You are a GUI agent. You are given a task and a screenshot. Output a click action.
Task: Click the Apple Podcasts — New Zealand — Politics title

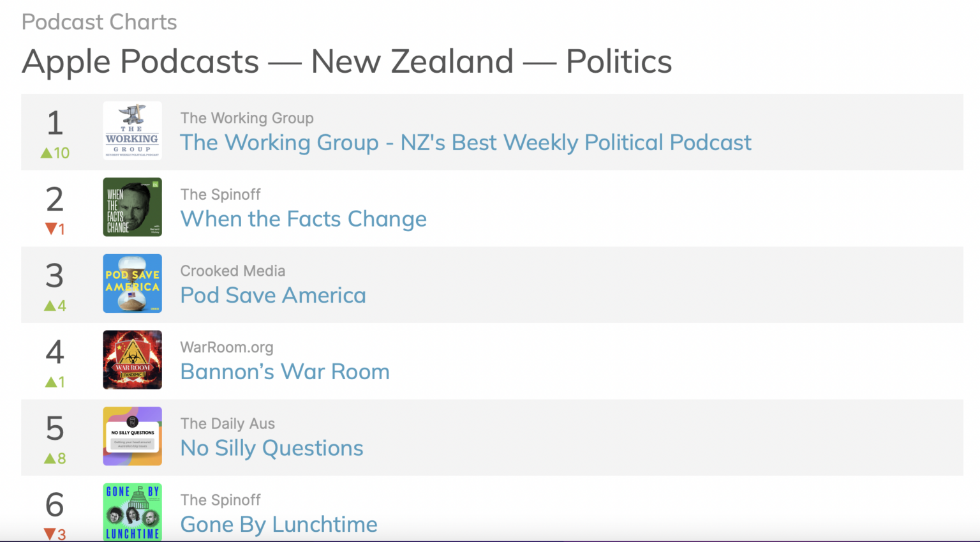[346, 61]
